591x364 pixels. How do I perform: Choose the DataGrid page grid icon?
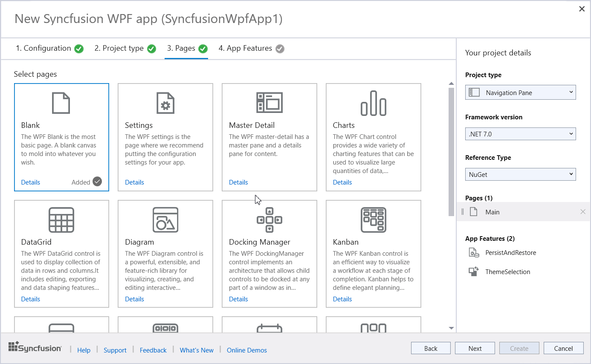pos(61,220)
